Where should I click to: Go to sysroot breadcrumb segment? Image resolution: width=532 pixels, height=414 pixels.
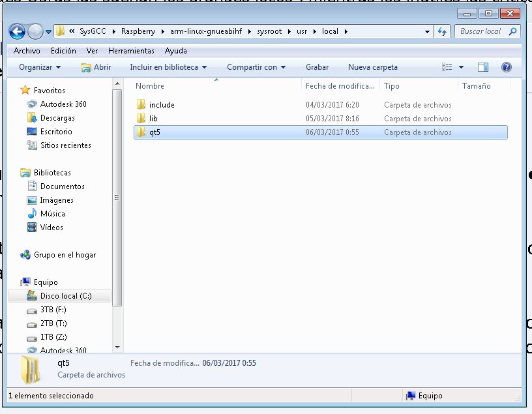(x=269, y=31)
